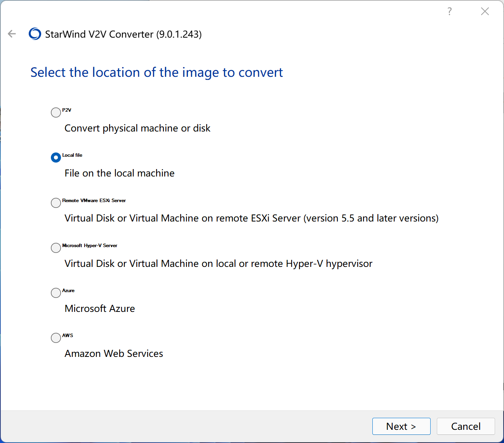Select the Azure radio button
The width and height of the screenshot is (504, 443).
point(56,293)
